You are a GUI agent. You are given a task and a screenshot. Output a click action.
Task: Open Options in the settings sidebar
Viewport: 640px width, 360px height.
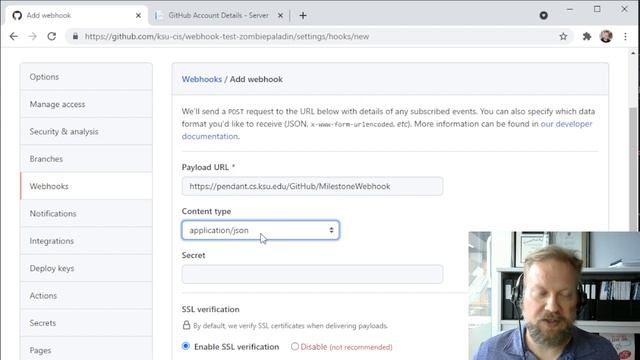point(86,77)
